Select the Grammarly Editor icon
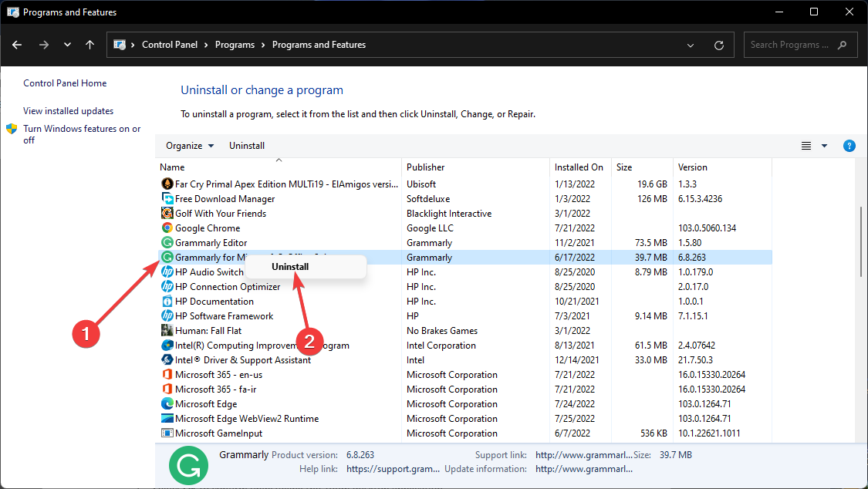 [167, 242]
